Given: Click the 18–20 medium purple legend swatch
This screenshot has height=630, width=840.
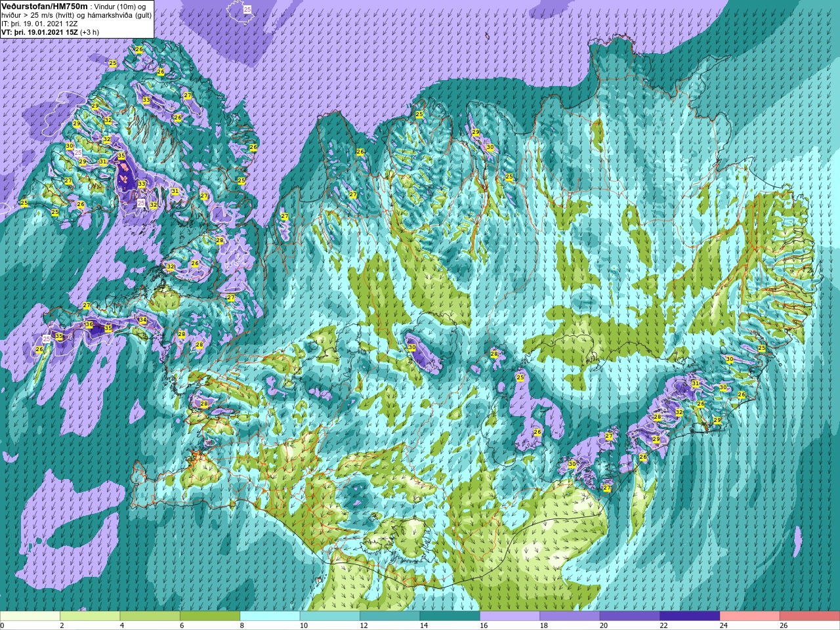Looking at the screenshot, I should [x=570, y=616].
